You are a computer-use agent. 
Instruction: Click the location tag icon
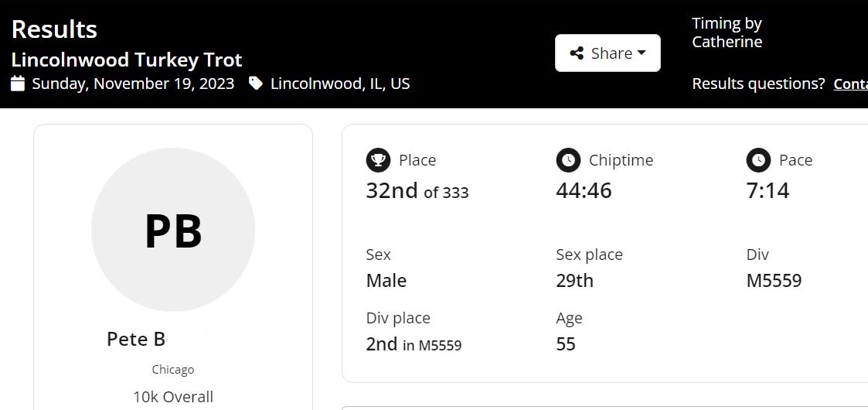click(256, 84)
